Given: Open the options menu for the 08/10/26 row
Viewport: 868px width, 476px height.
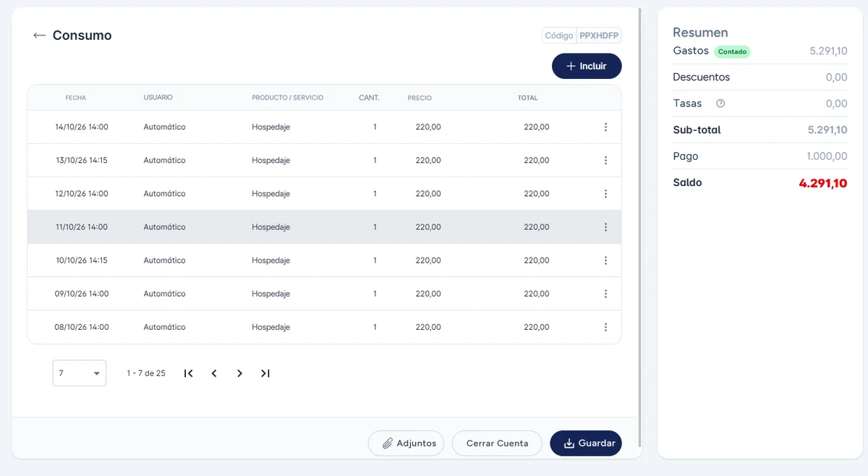Looking at the screenshot, I should (x=605, y=327).
